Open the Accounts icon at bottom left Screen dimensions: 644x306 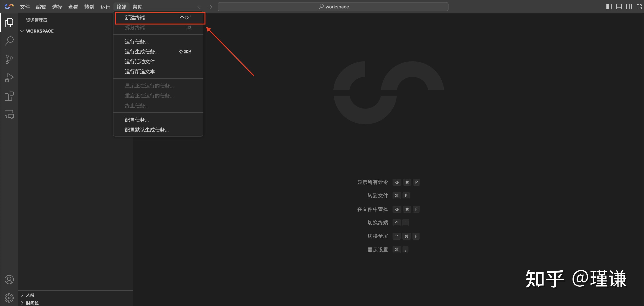(x=9, y=280)
